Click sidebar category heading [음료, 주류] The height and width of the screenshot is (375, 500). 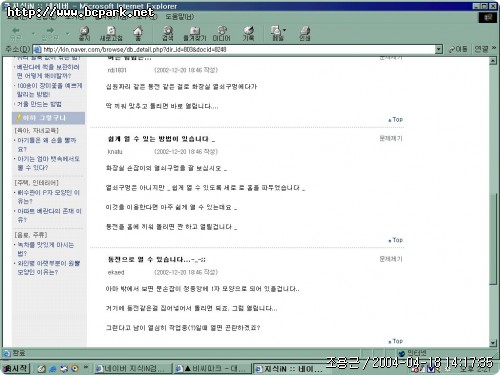pos(31,235)
